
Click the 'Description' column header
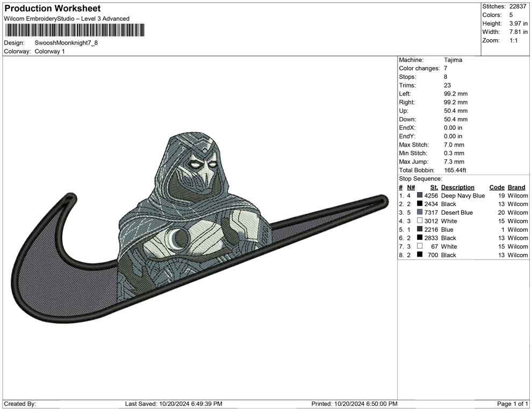point(458,187)
